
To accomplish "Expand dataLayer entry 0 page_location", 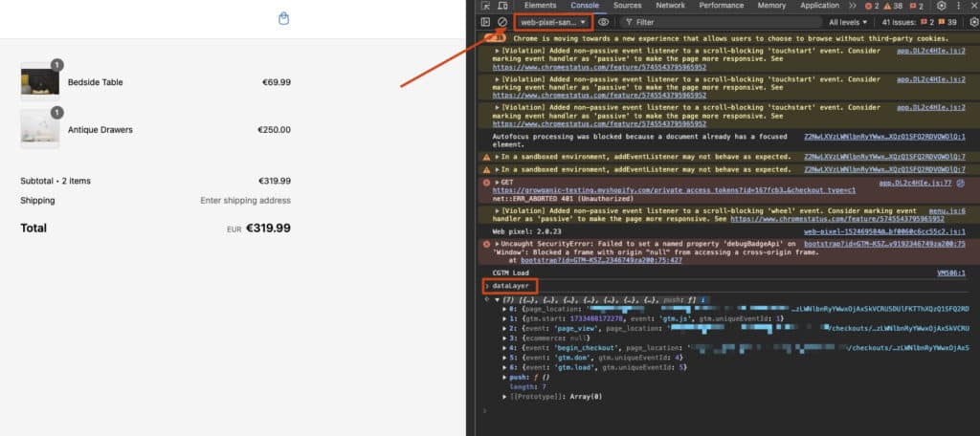I will pyautogui.click(x=505, y=309).
